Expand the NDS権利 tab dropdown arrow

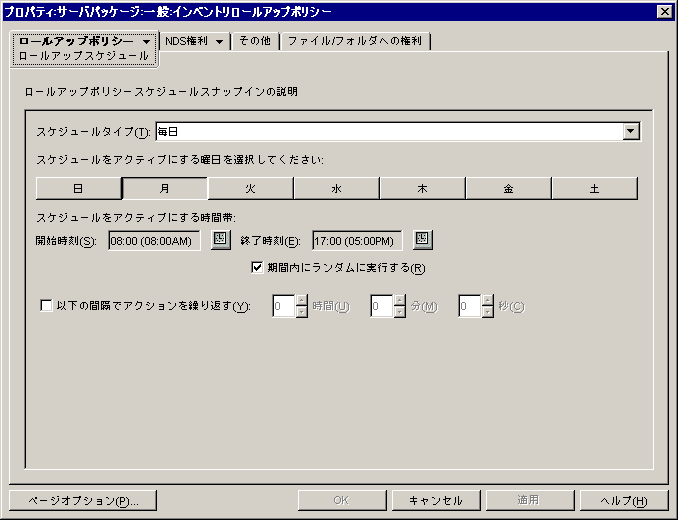220,41
